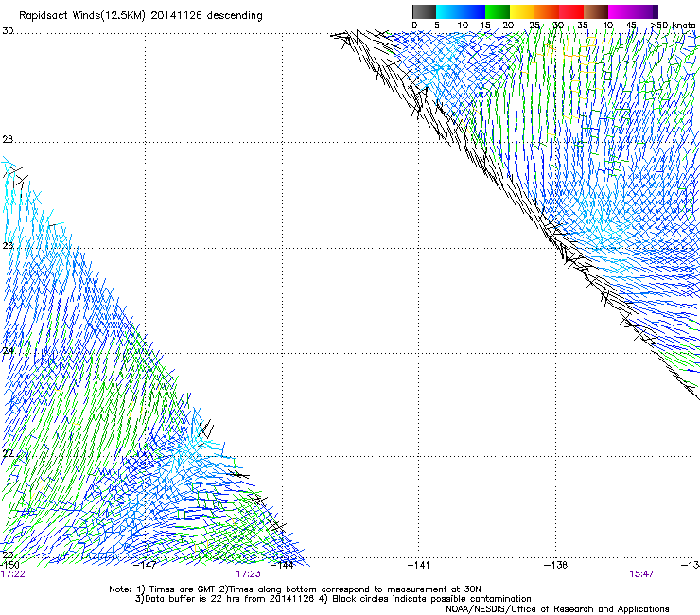Click the purple time label 17:22

pos(13,574)
